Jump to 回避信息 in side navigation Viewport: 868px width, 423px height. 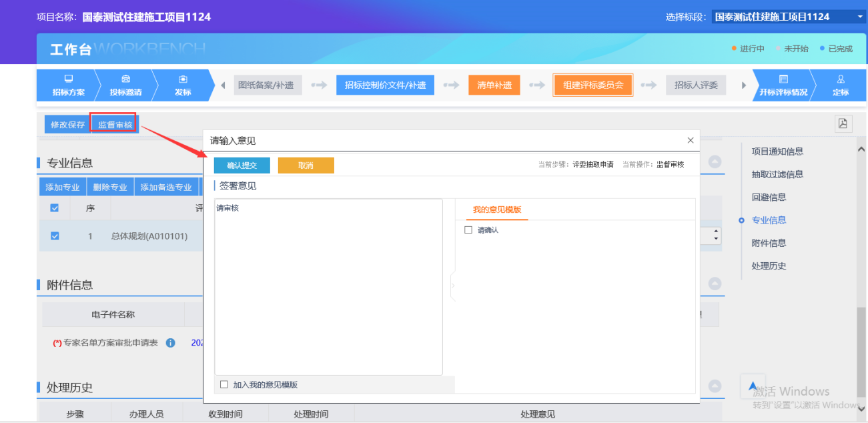point(769,197)
